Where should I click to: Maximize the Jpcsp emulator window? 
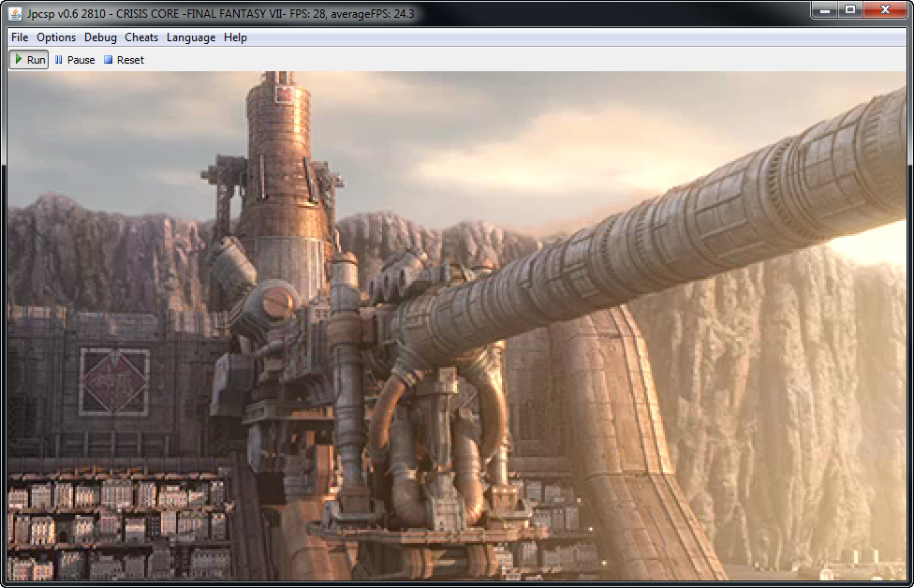click(850, 10)
